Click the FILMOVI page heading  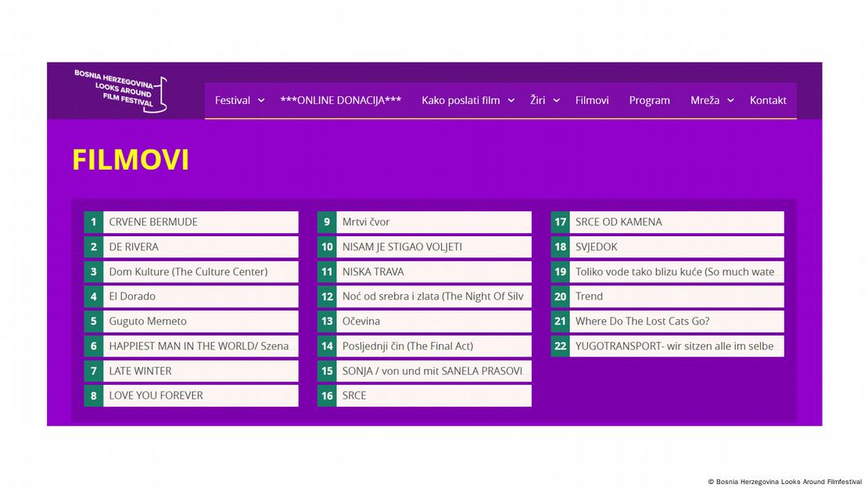click(x=131, y=160)
